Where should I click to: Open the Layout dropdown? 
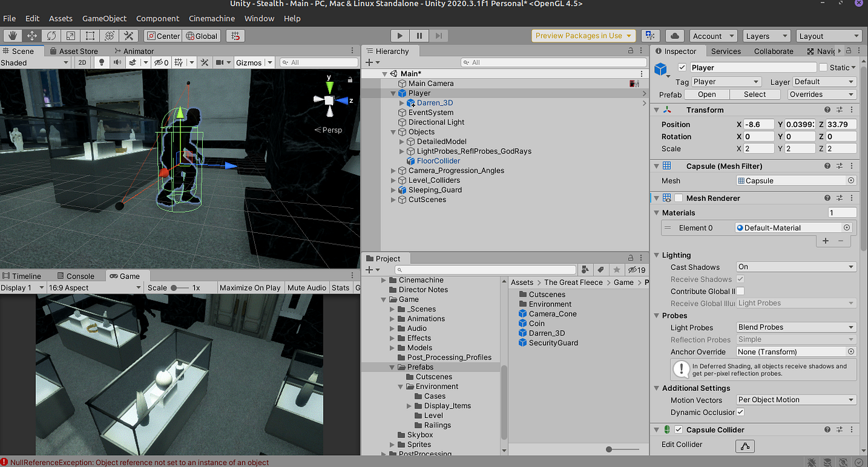(x=830, y=36)
